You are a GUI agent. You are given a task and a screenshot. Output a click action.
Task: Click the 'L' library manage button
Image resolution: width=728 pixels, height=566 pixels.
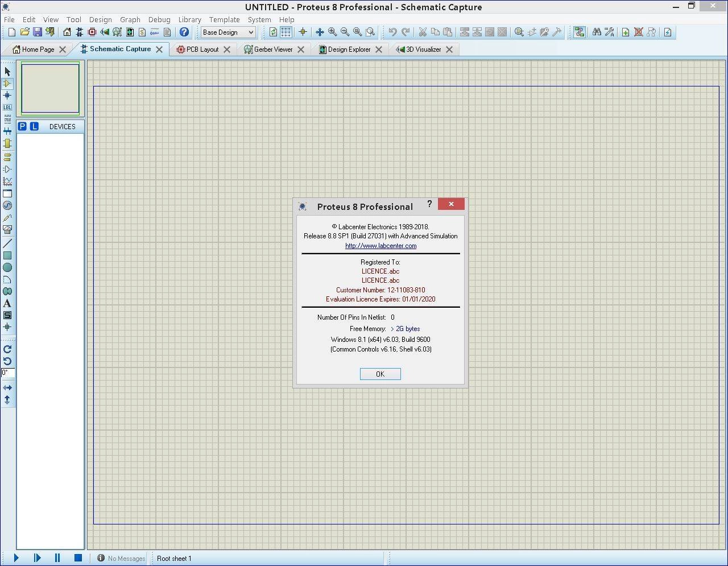34,126
